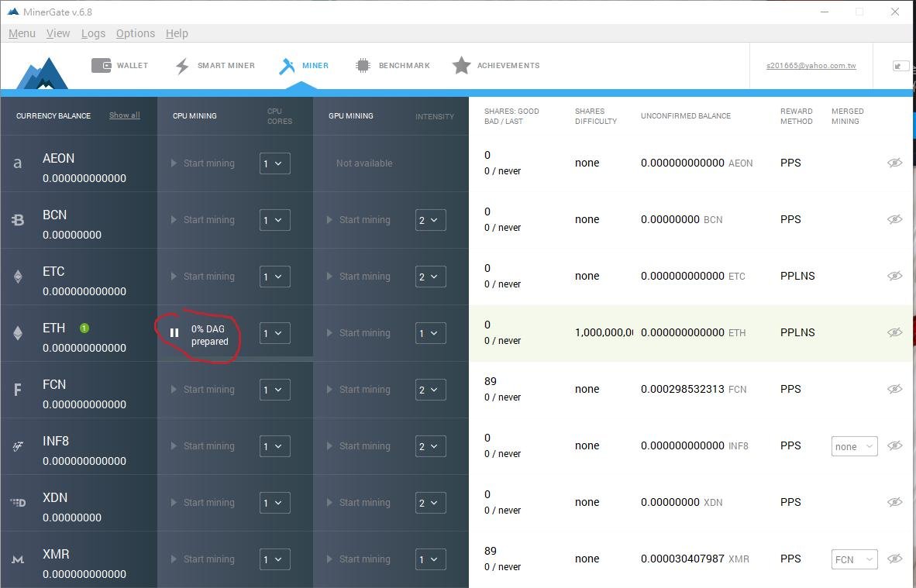Open the Menu menu
This screenshot has width=916, height=588.
point(22,33)
